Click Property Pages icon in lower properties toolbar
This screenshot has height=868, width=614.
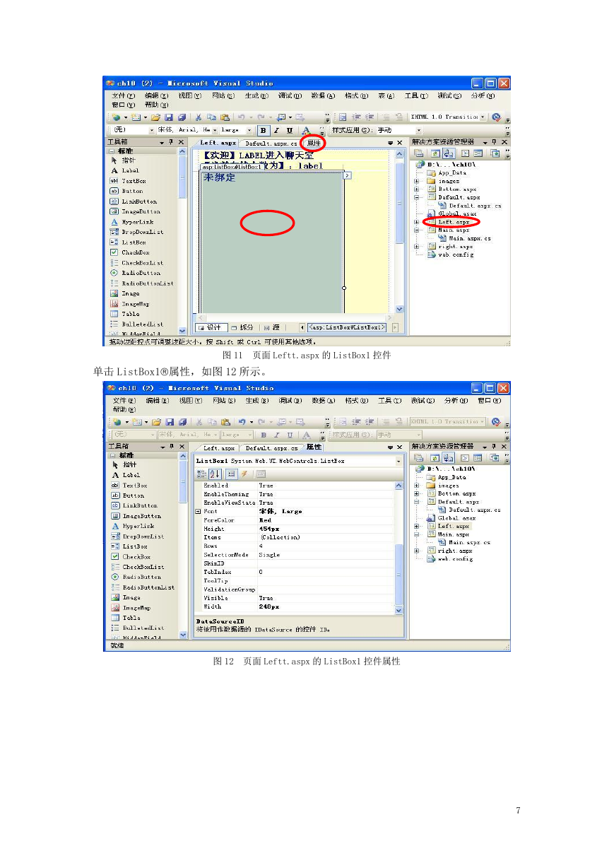pyautogui.click(x=261, y=474)
